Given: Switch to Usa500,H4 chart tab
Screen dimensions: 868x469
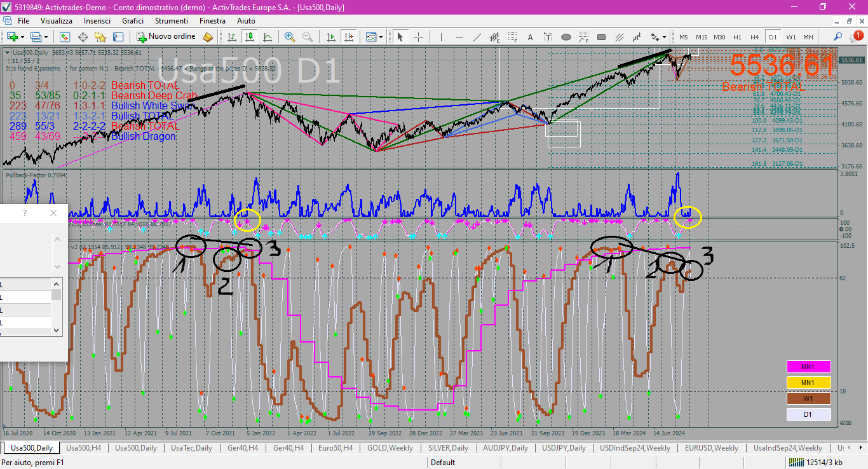Looking at the screenshot, I should (84, 448).
